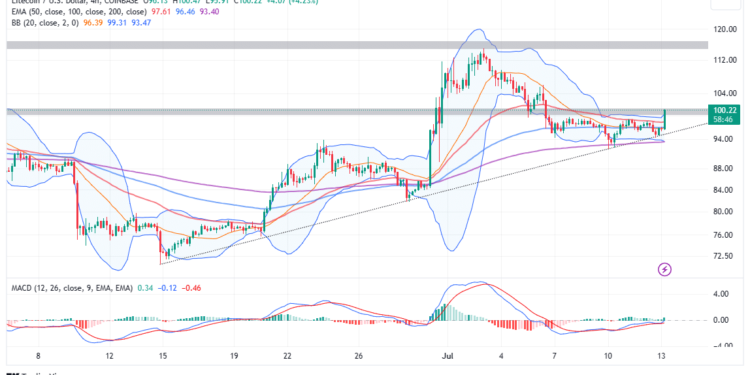The image size is (750, 375).
Task: Click the EMA value 93.40
Action: pyautogui.click(x=210, y=12)
